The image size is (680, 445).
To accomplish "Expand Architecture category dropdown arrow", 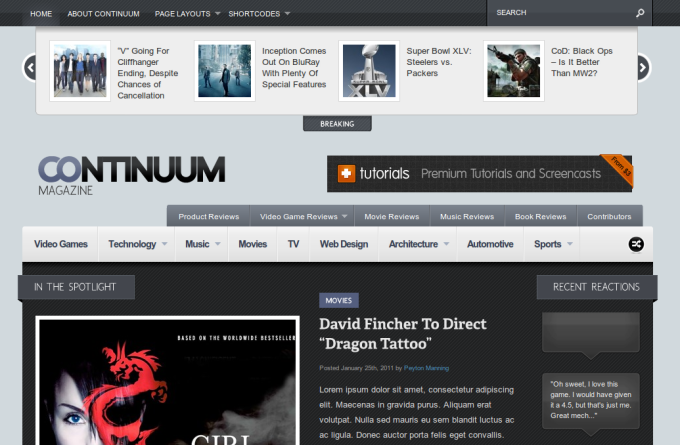I will point(446,244).
